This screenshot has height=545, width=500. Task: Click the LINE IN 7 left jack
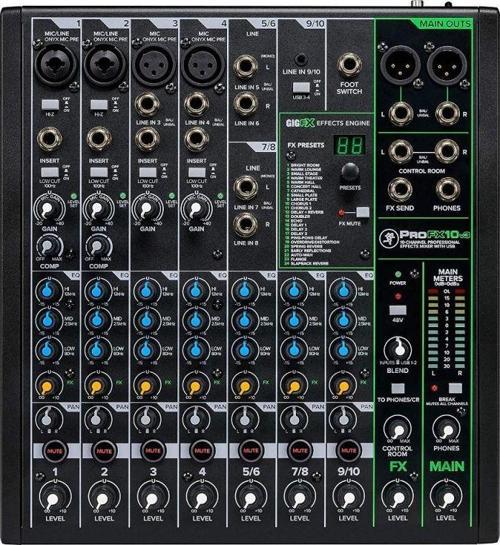pos(245,188)
